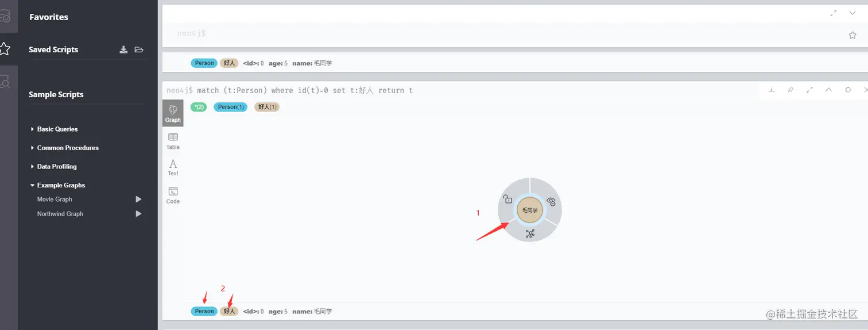Open the document search sidebar icon

5,82
